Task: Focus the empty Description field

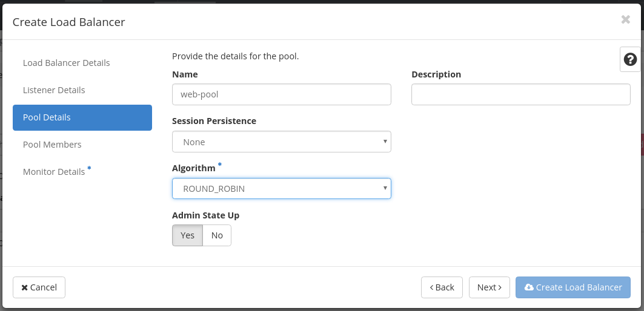Action: 521,94
